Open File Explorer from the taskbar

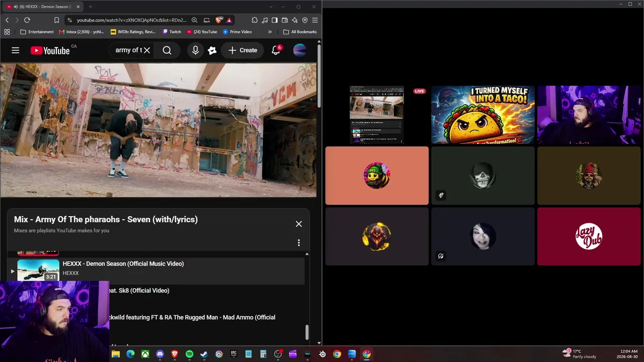click(x=116, y=354)
